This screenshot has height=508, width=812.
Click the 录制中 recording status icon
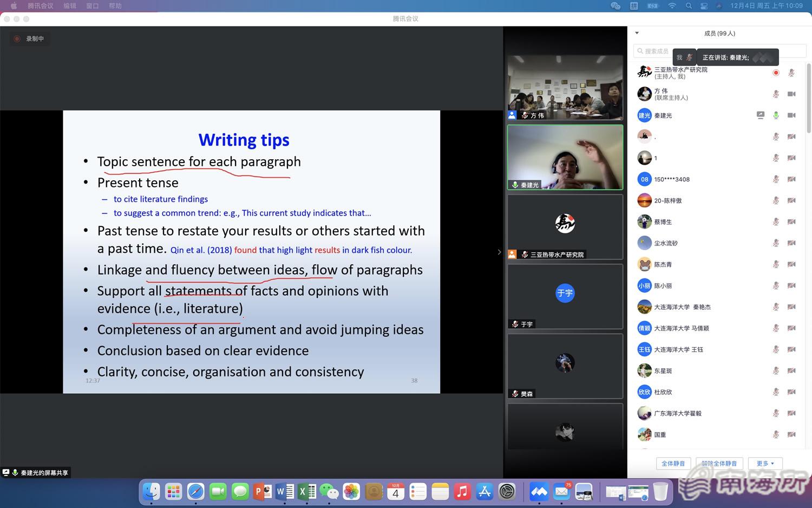17,39
